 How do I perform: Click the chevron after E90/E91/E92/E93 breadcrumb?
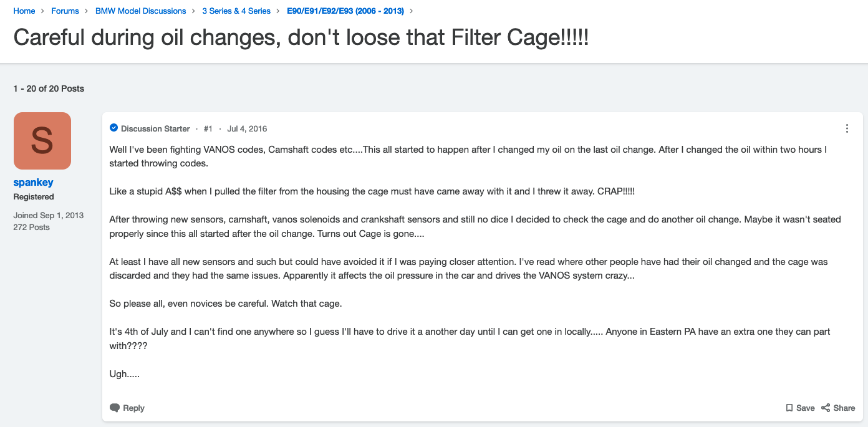[x=412, y=11]
